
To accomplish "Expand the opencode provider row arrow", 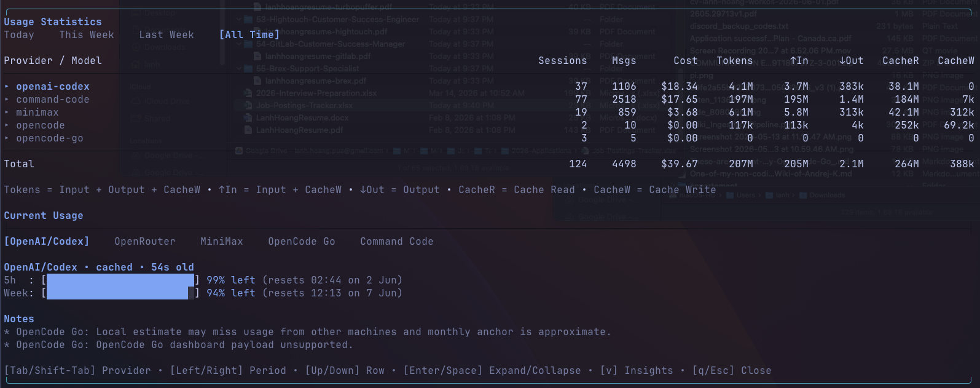I will click(7, 125).
